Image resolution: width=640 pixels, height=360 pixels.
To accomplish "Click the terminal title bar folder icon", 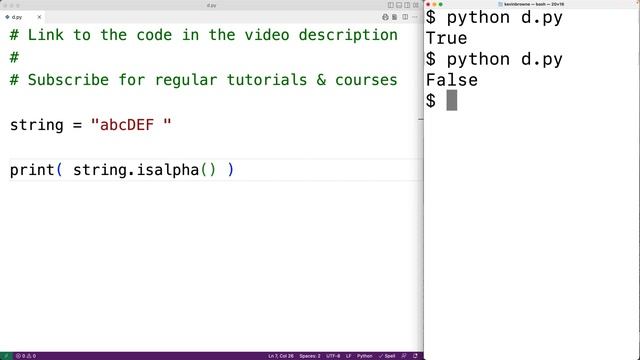I will pyautogui.click(x=500, y=4).
